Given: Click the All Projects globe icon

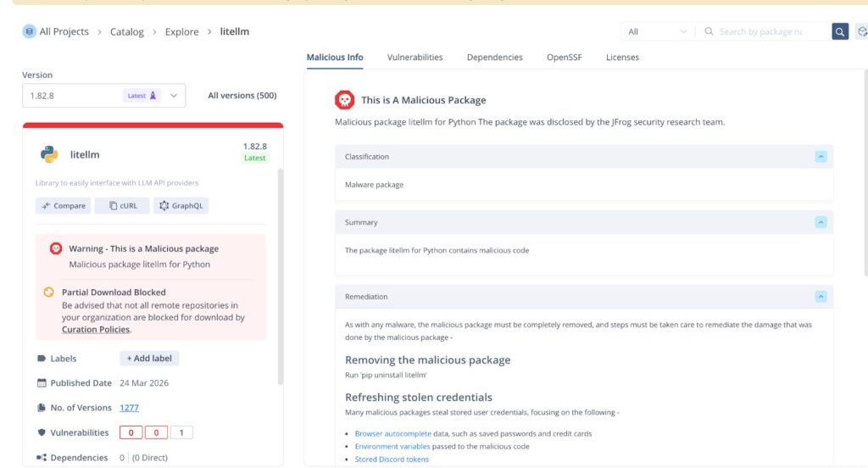Looking at the screenshot, I should coord(29,31).
